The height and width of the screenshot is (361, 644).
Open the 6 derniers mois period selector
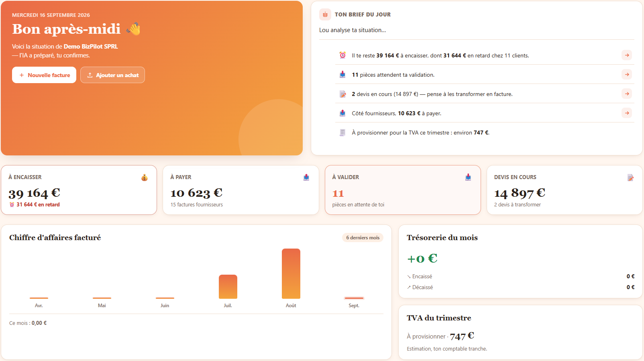click(x=363, y=238)
